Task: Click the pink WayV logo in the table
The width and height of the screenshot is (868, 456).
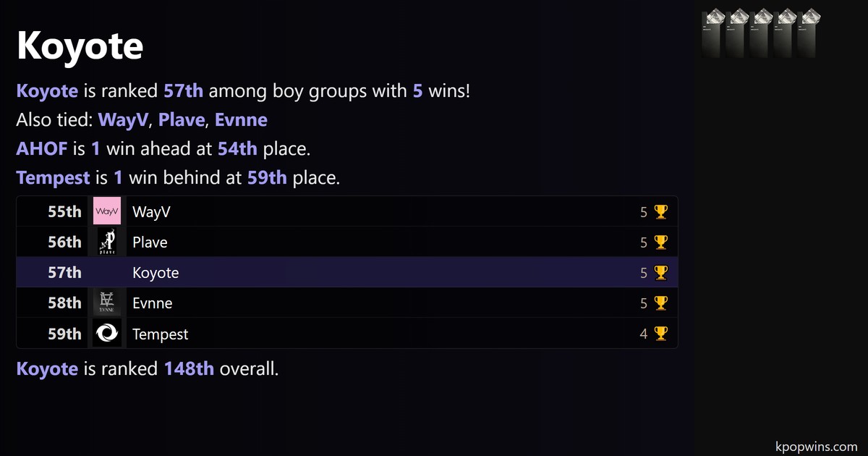Action: (107, 211)
